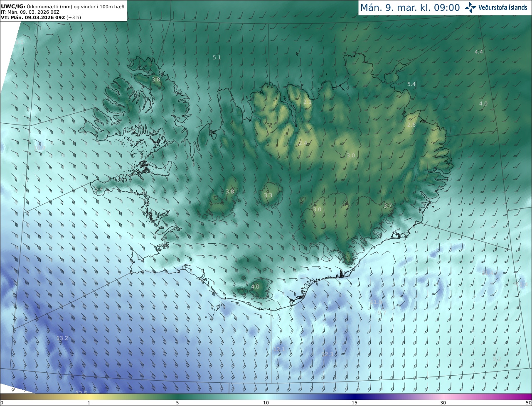The width and height of the screenshot is (532, 406).
Task: Click the 2.1 value in north Iceland
Action: [307, 102]
